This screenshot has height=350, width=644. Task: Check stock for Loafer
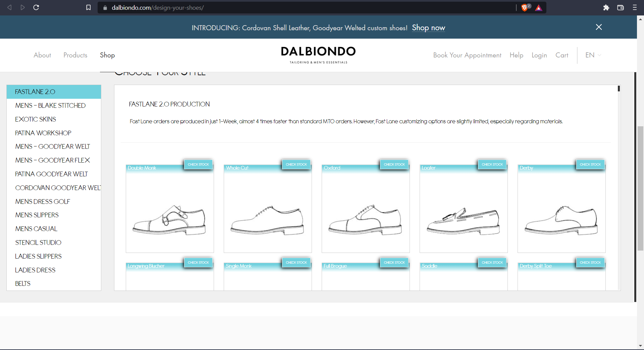pos(492,164)
